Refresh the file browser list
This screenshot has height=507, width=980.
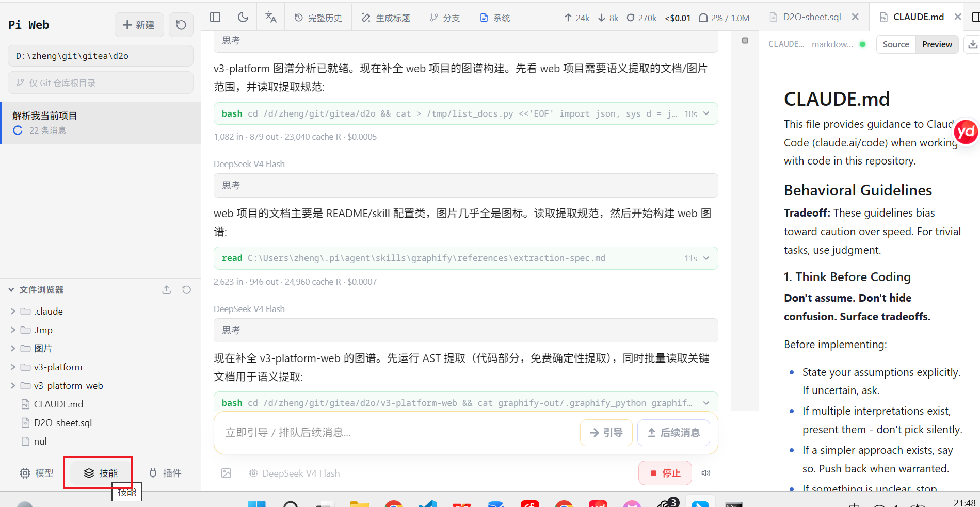click(187, 290)
